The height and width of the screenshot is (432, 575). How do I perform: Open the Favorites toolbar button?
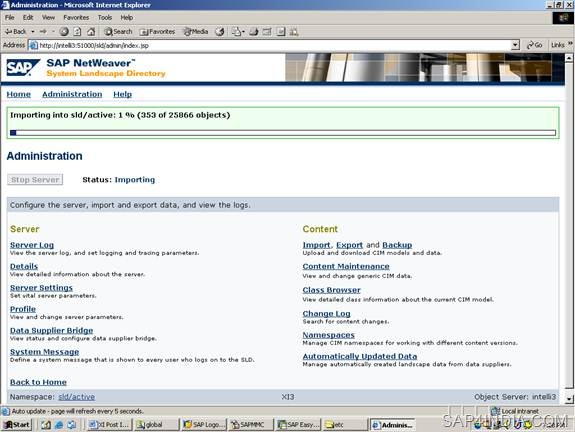[x=157, y=32]
